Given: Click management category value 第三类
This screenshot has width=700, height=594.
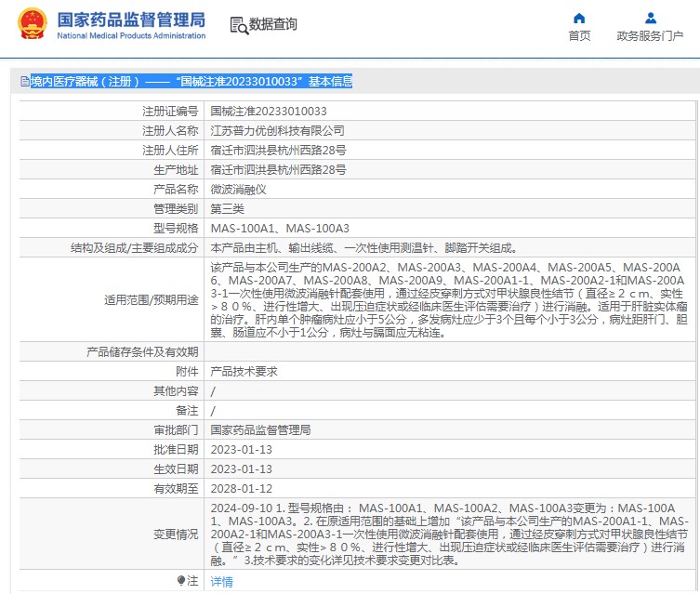Looking at the screenshot, I should [x=228, y=209].
